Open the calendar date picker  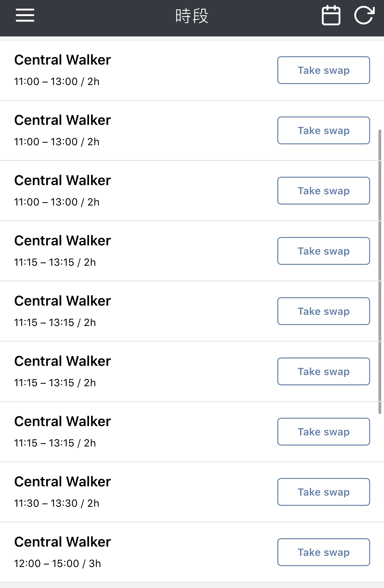click(x=331, y=15)
